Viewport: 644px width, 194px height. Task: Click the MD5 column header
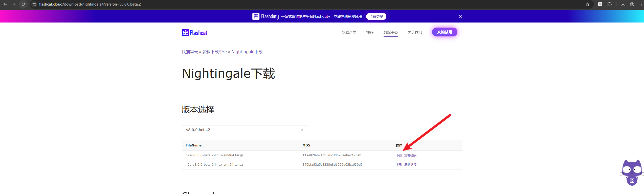(306, 145)
